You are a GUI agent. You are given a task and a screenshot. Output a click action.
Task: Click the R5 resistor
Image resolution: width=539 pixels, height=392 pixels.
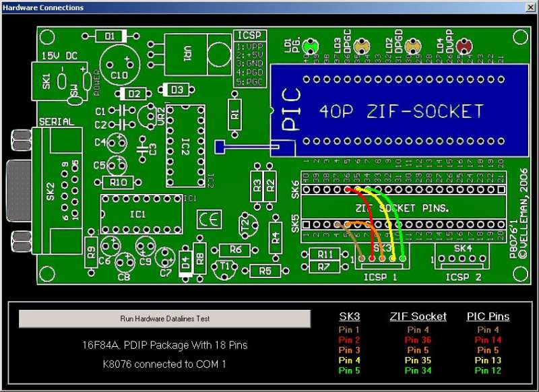coord(265,271)
